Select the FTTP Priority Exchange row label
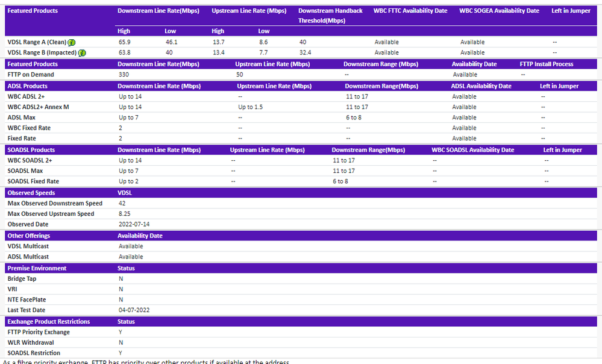 click(x=39, y=332)
